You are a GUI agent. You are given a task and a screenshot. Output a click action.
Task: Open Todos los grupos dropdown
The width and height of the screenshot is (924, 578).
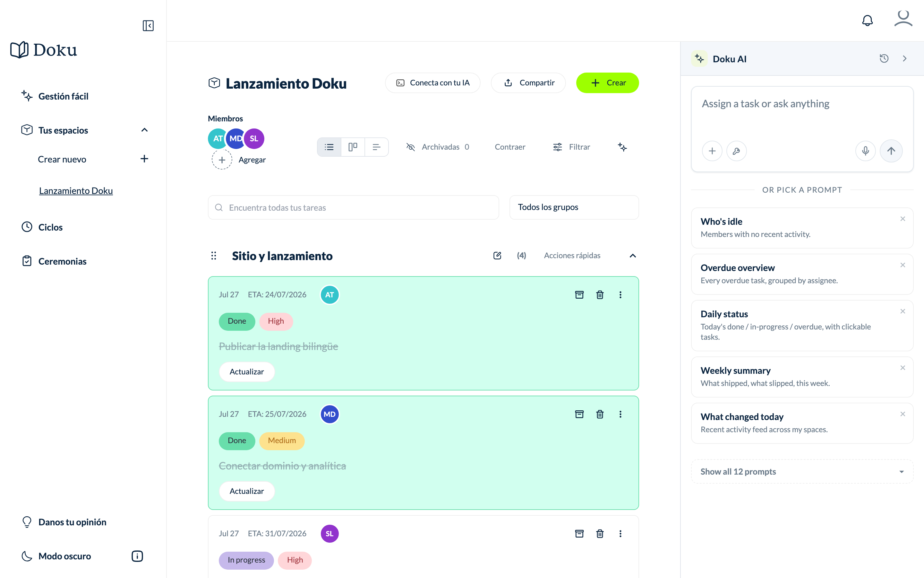click(x=574, y=207)
